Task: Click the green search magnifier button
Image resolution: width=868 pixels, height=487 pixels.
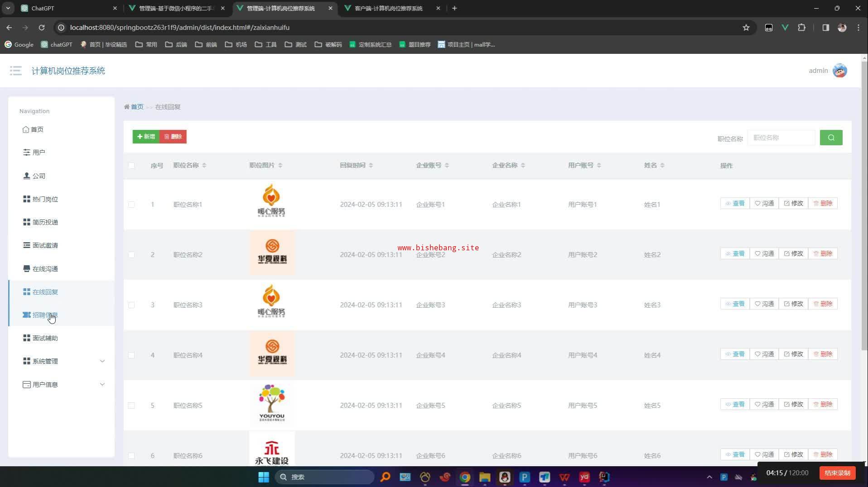Action: pos(830,138)
